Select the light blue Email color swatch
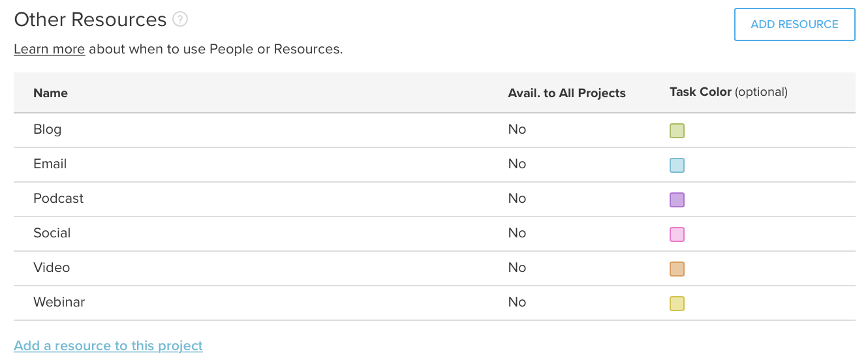 click(x=677, y=165)
